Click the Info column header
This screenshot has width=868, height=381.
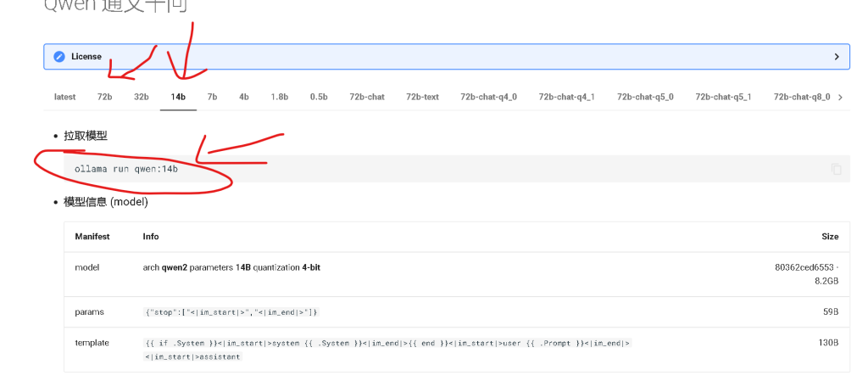point(151,237)
